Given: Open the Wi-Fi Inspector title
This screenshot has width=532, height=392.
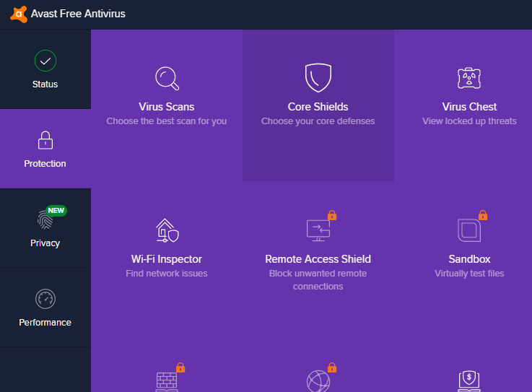Looking at the screenshot, I should [x=167, y=259].
